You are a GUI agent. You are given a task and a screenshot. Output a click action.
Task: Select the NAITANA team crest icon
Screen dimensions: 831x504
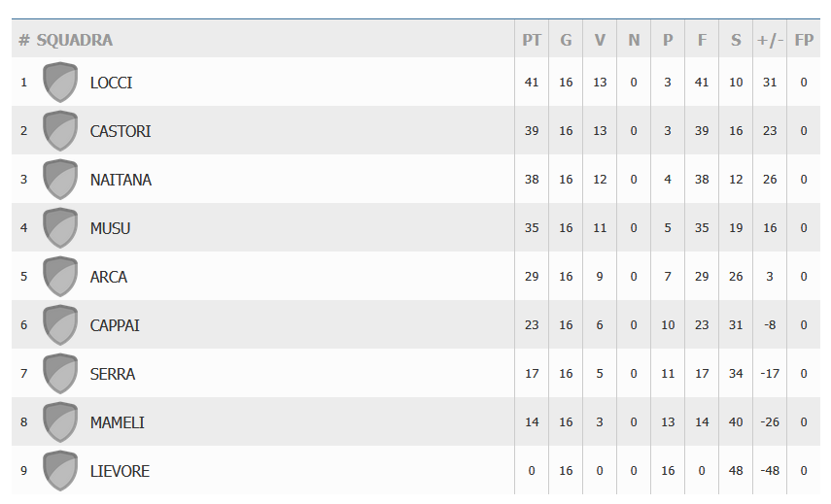[x=60, y=180]
